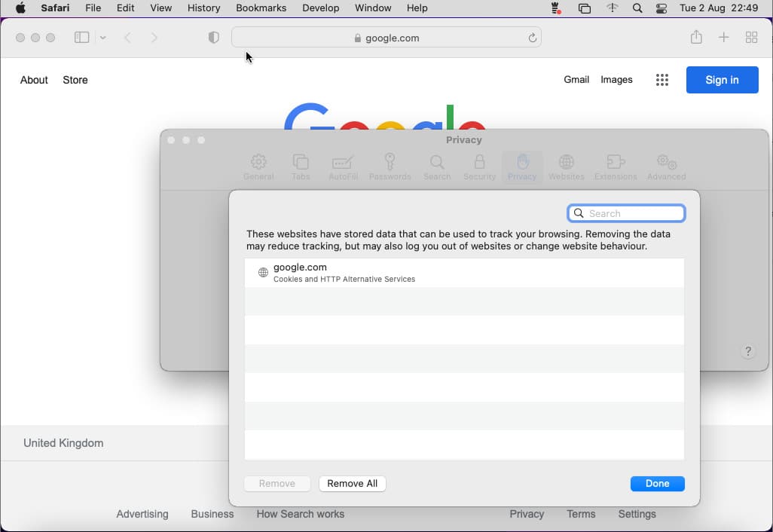Expand the sidebar tab group dropdown arrow
The height and width of the screenshot is (532, 773).
(x=102, y=38)
